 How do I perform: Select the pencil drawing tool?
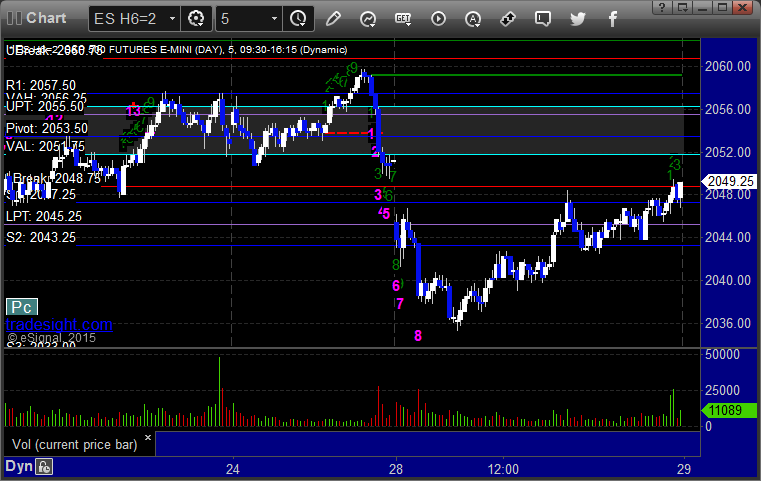pyautogui.click(x=333, y=19)
